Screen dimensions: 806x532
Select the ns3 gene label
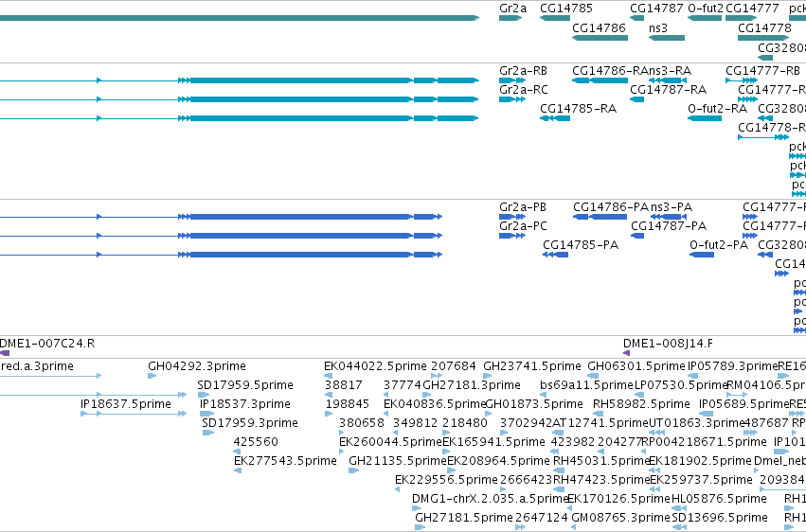[x=658, y=27]
